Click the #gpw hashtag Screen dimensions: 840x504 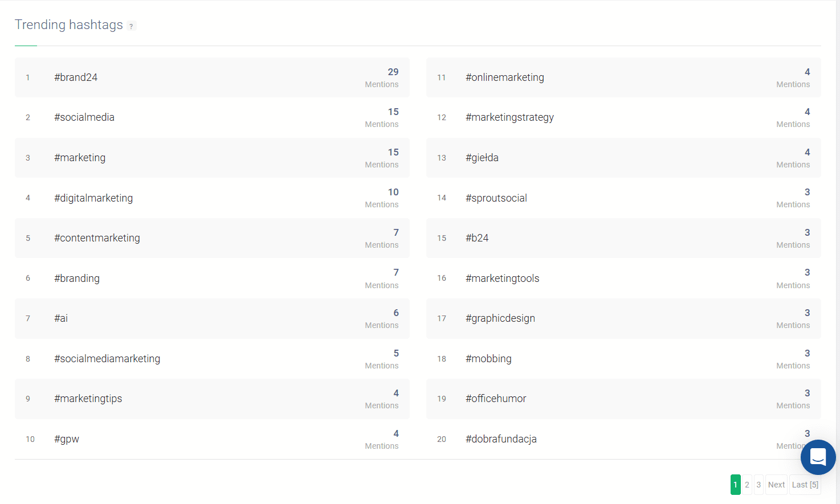pos(67,439)
